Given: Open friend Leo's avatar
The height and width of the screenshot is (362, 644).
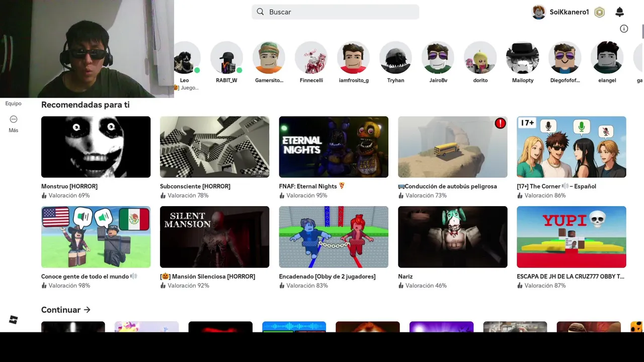Looking at the screenshot, I should pyautogui.click(x=186, y=57).
